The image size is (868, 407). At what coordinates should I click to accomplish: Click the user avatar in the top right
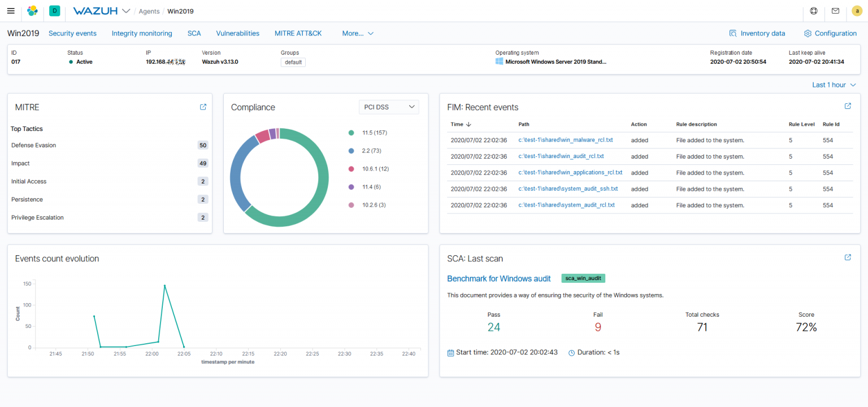[857, 11]
